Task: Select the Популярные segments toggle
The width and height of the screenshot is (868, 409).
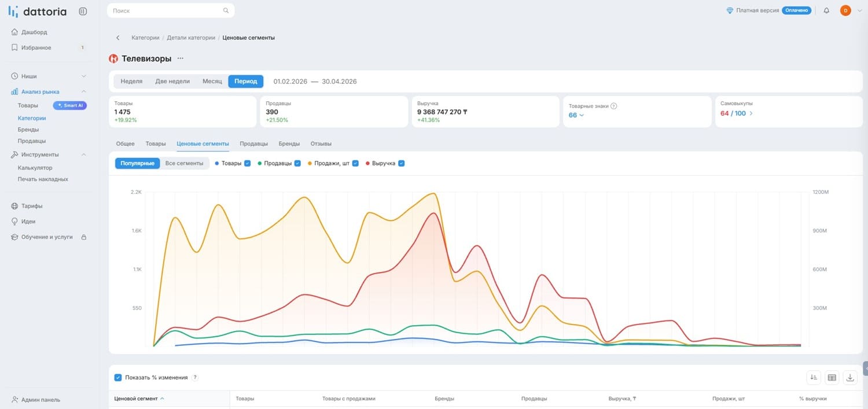Action: [137, 163]
